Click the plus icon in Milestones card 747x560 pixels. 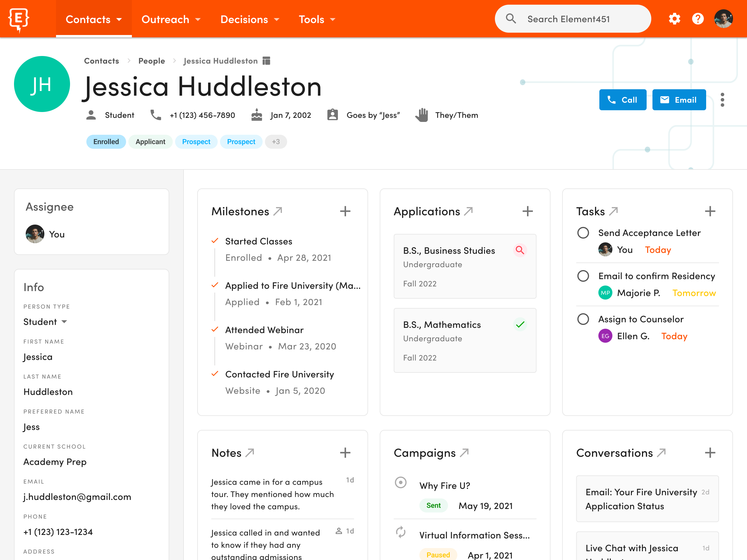(x=345, y=211)
